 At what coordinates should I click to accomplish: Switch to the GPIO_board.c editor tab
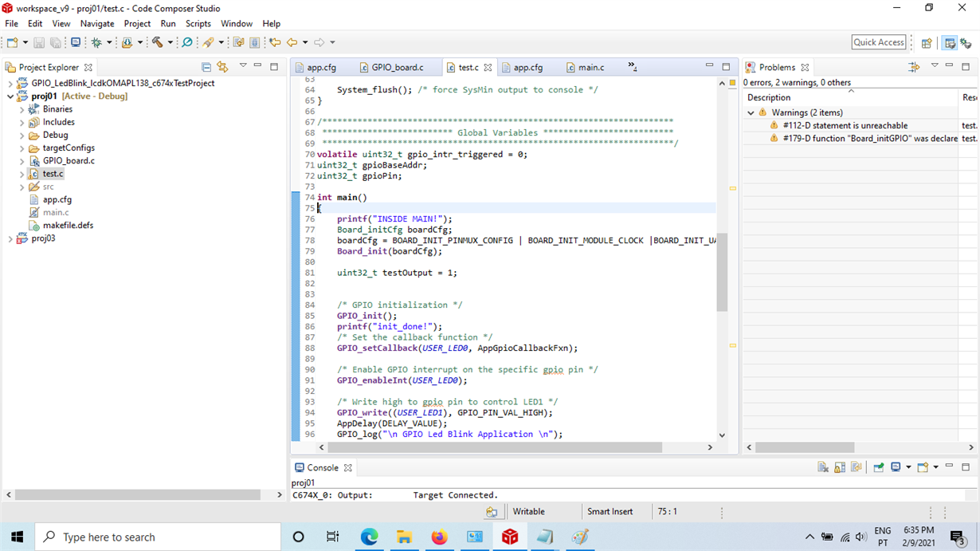397,68
